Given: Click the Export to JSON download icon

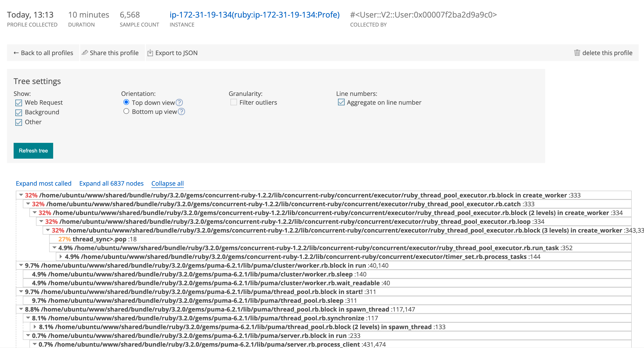Looking at the screenshot, I should click(x=150, y=53).
